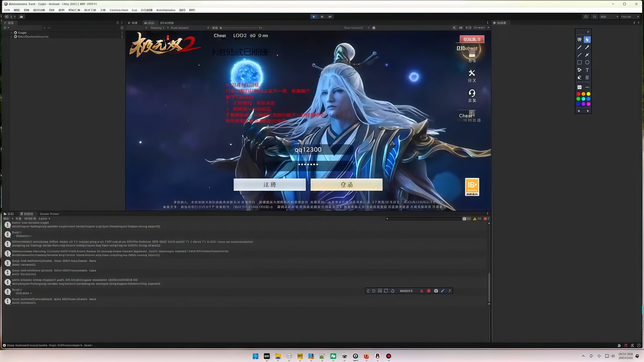Viewport: 644px width, 362px height.
Task: Click the Step frame toolbar button
Action: [x=330, y=16]
